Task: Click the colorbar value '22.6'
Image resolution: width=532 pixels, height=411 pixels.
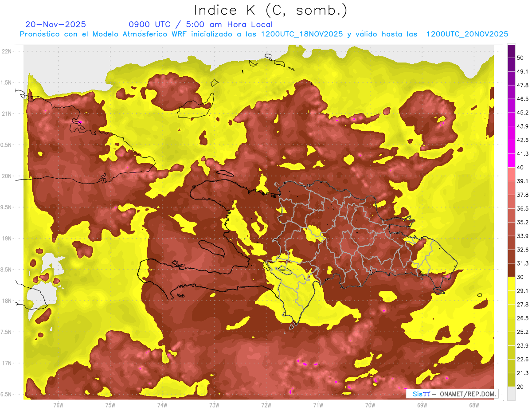Action: point(523,360)
